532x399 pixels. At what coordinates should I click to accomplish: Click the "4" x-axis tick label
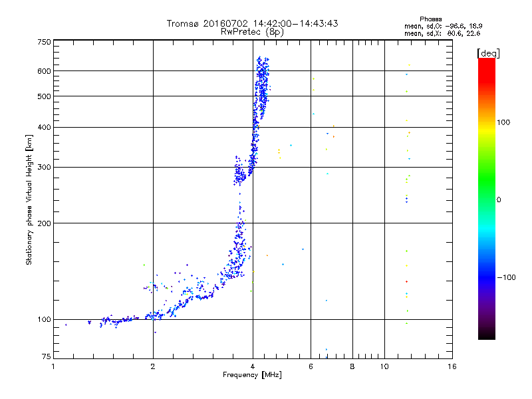[253, 366]
